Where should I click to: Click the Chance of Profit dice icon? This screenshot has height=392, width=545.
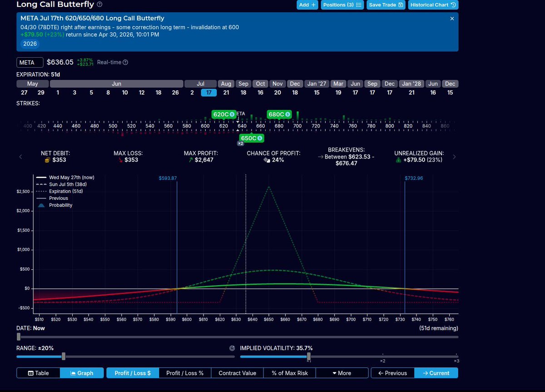point(267,160)
